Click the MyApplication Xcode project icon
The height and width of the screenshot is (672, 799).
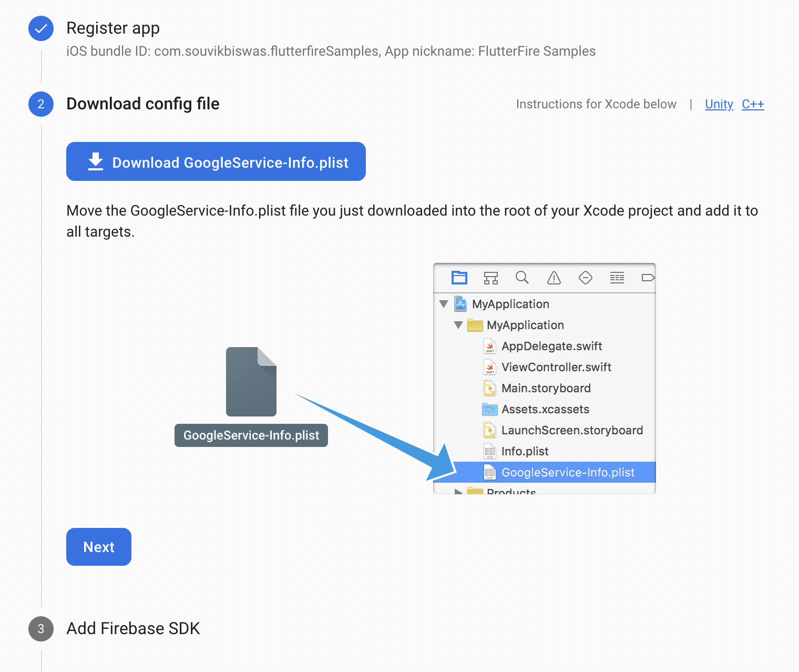460,304
